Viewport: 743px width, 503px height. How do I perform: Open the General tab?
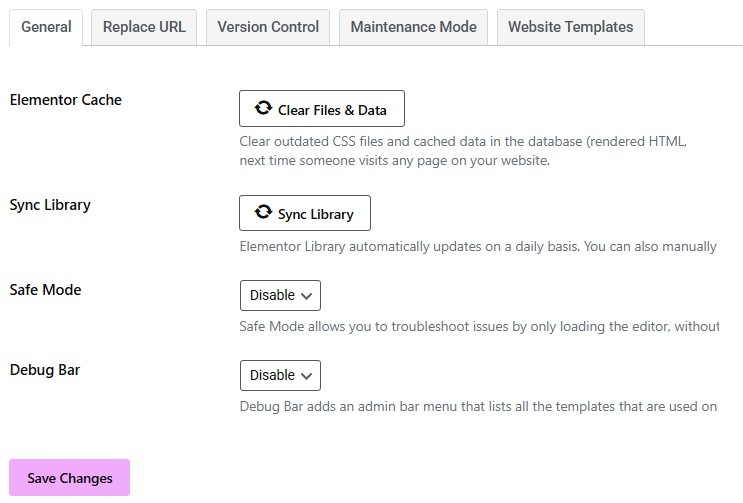(46, 27)
